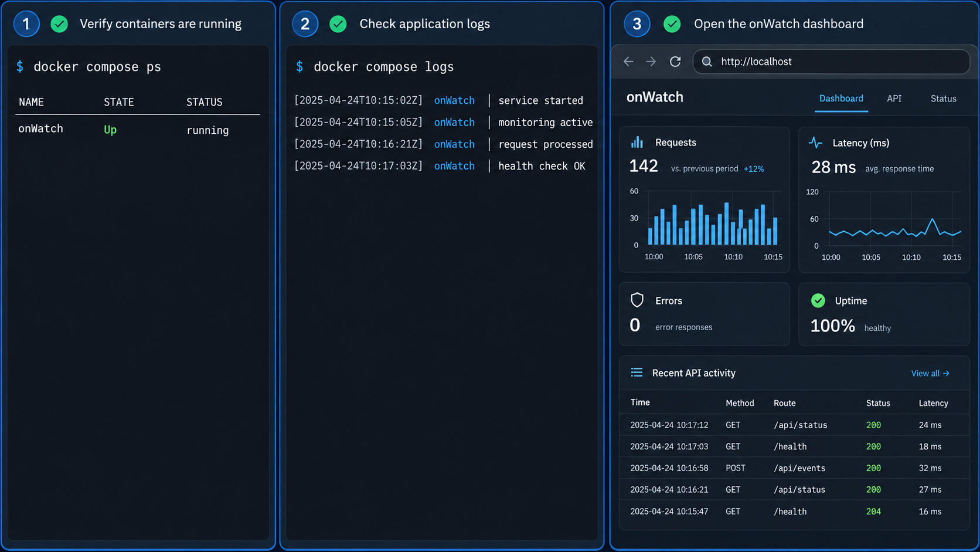
Task: Open the Status tab
Action: click(x=944, y=99)
